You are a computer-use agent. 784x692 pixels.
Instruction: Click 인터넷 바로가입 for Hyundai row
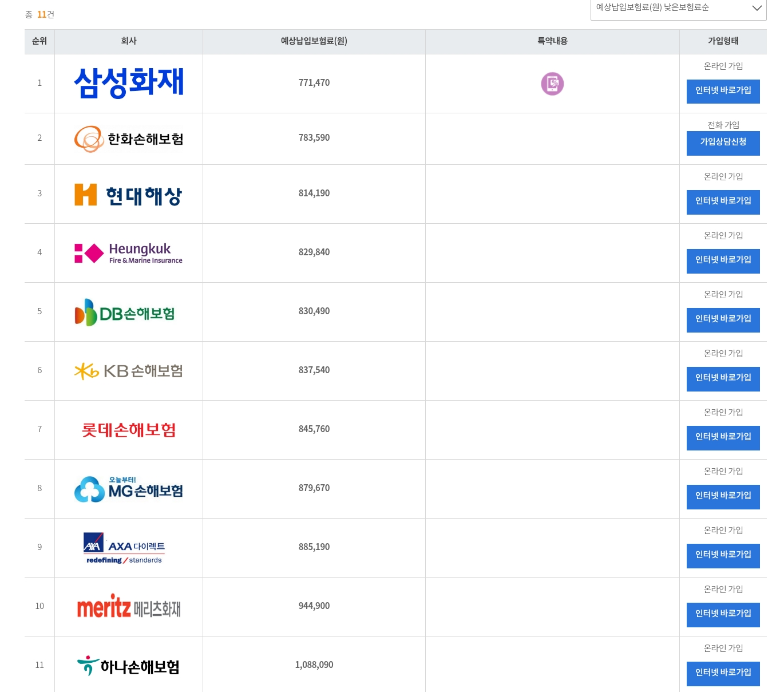pos(723,201)
